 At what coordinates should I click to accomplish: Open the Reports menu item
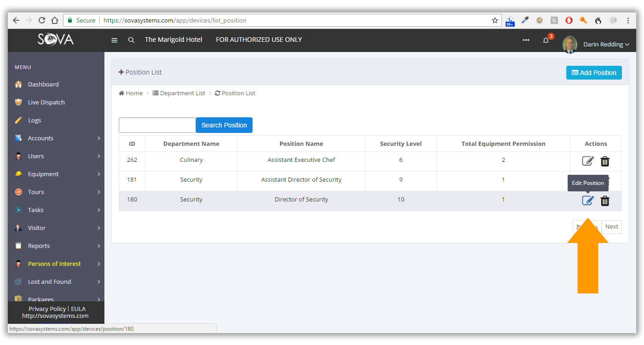[56, 246]
